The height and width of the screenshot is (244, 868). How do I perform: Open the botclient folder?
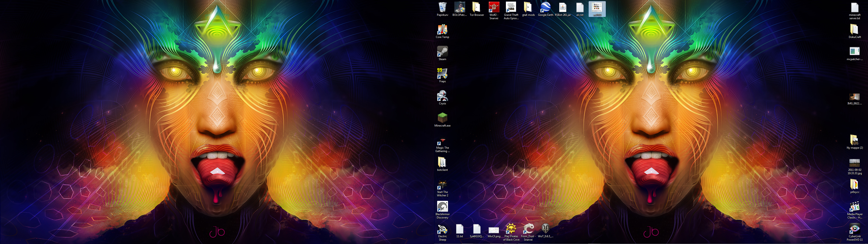(442, 164)
